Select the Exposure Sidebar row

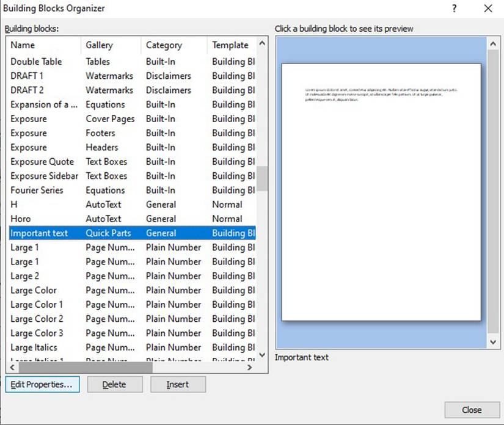tap(133, 176)
